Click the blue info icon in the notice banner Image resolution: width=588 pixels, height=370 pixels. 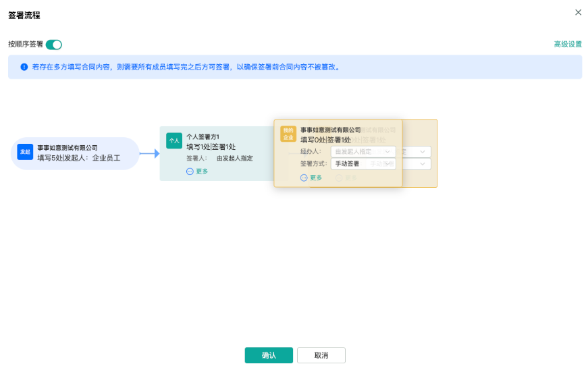click(x=24, y=68)
